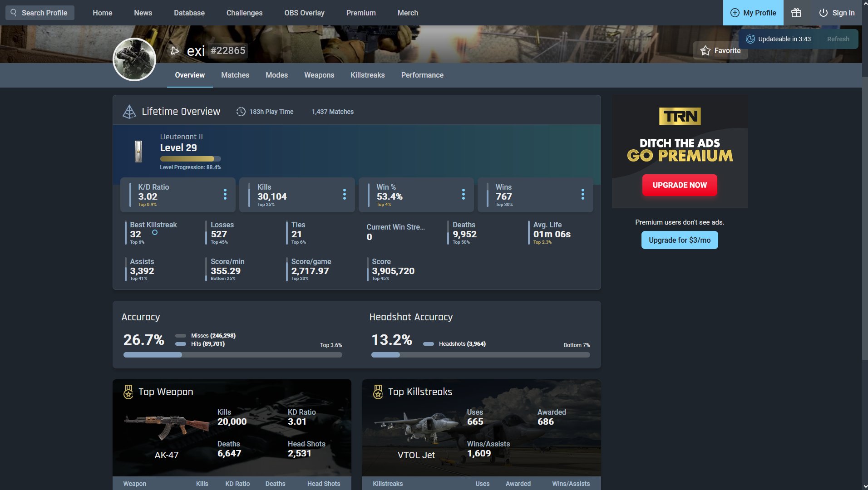The height and width of the screenshot is (490, 868).
Task: Click the Avg. Life 01m 06s value
Action: point(552,234)
